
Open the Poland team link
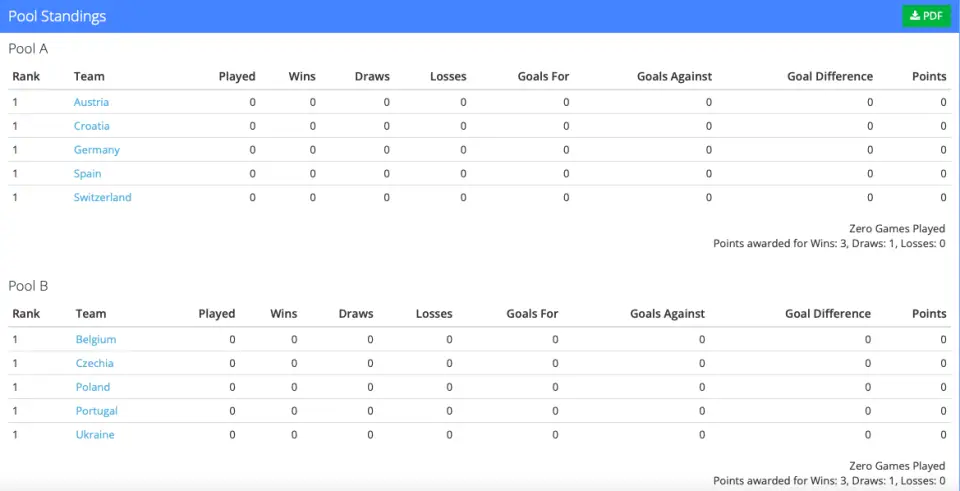click(x=93, y=387)
